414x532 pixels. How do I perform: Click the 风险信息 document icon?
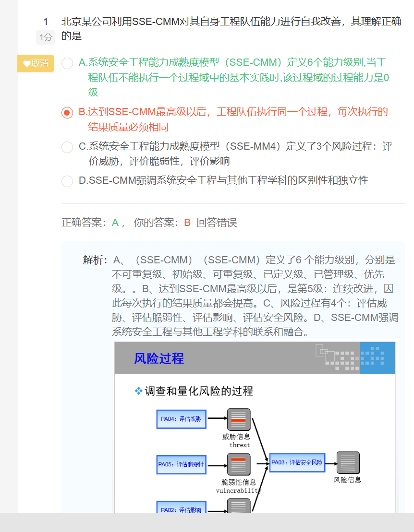tap(348, 463)
